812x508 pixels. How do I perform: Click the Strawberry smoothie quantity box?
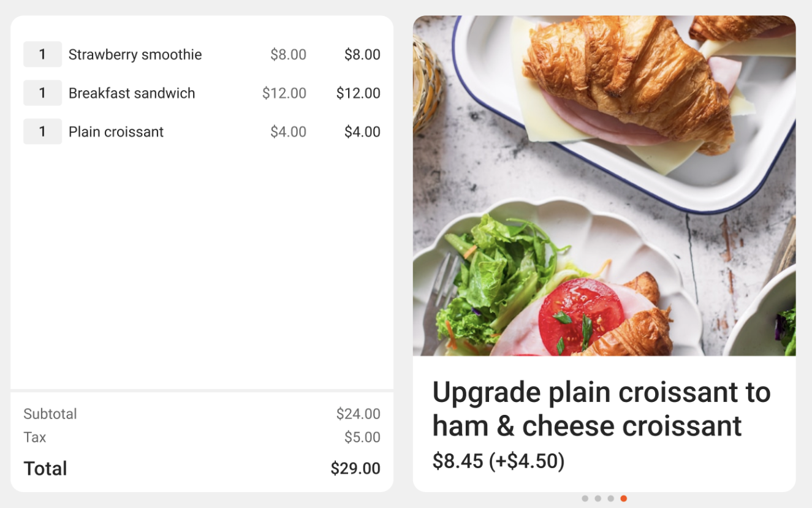pos(42,55)
